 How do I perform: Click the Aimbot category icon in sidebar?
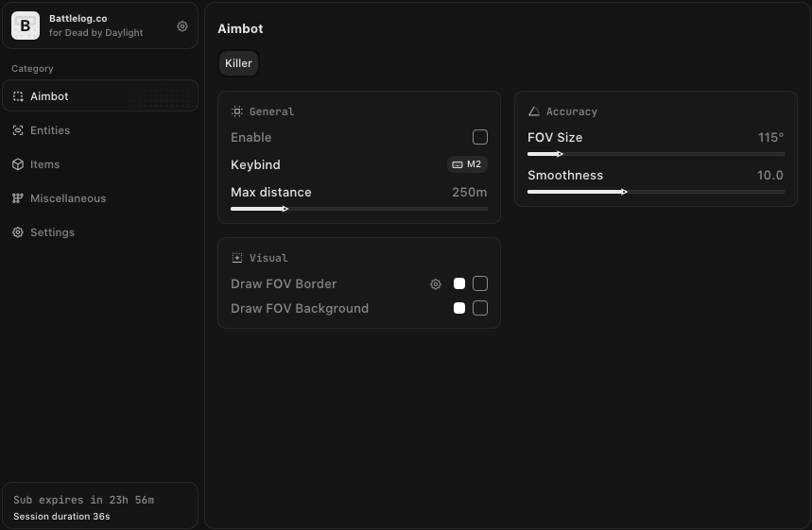tap(18, 96)
